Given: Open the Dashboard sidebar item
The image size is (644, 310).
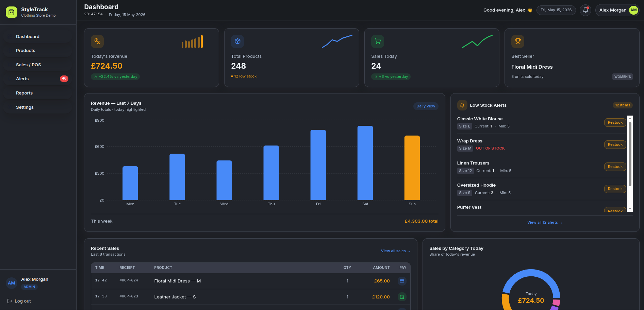Looking at the screenshot, I should pyautogui.click(x=38, y=36).
